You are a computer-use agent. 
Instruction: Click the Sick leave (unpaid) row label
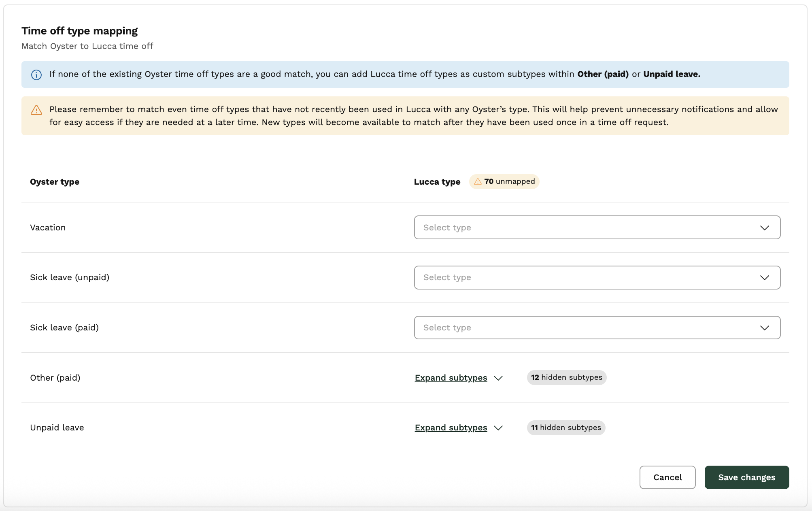pos(70,277)
